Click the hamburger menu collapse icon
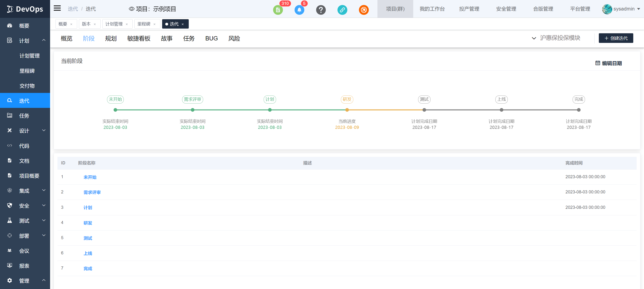 coord(57,8)
